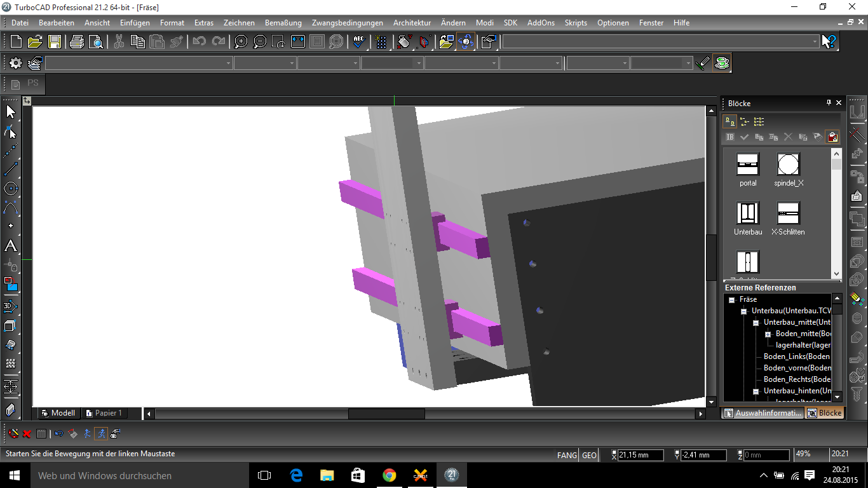Toggle the FANG snap mode in status bar

567,455
